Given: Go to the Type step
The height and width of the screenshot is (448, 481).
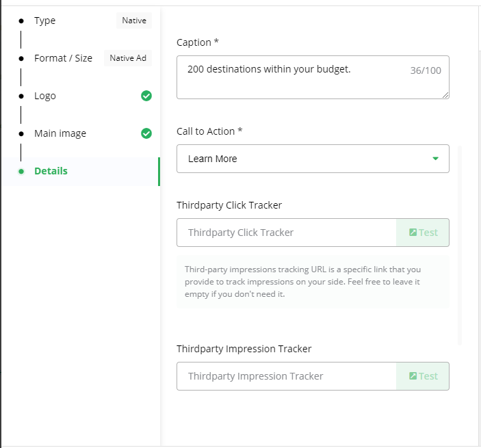Looking at the screenshot, I should [x=44, y=21].
